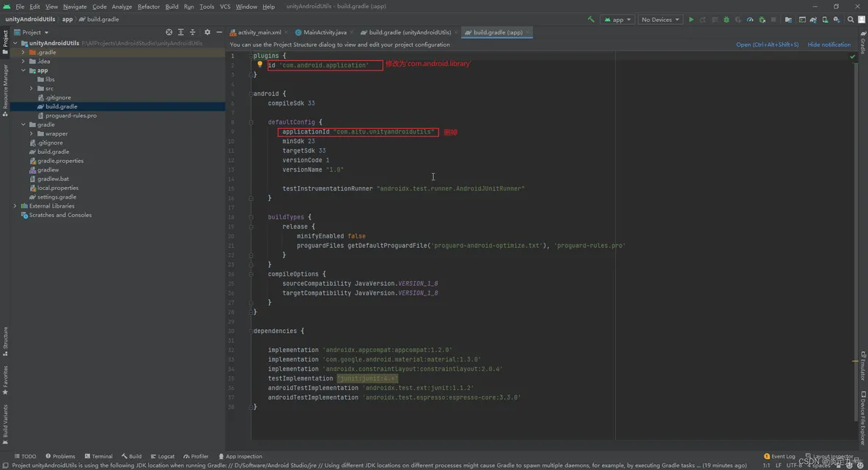Expand the .gradle folder
The height and width of the screenshot is (470, 868).
(x=23, y=52)
